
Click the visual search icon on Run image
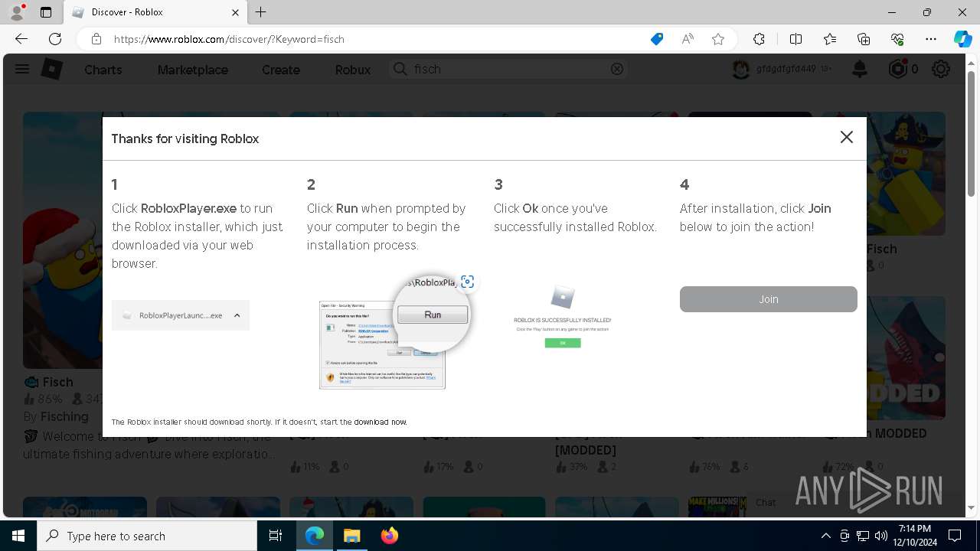click(467, 282)
